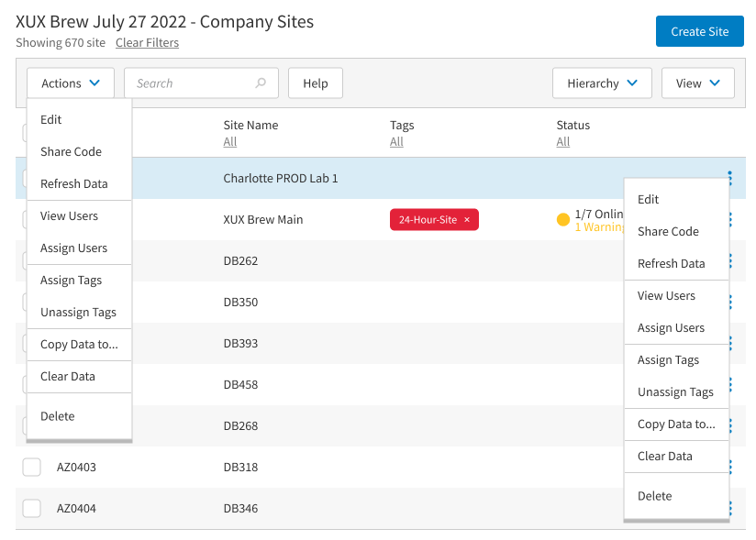Click the DB350 site name
This screenshot has height=540, width=756.
pyautogui.click(x=240, y=302)
